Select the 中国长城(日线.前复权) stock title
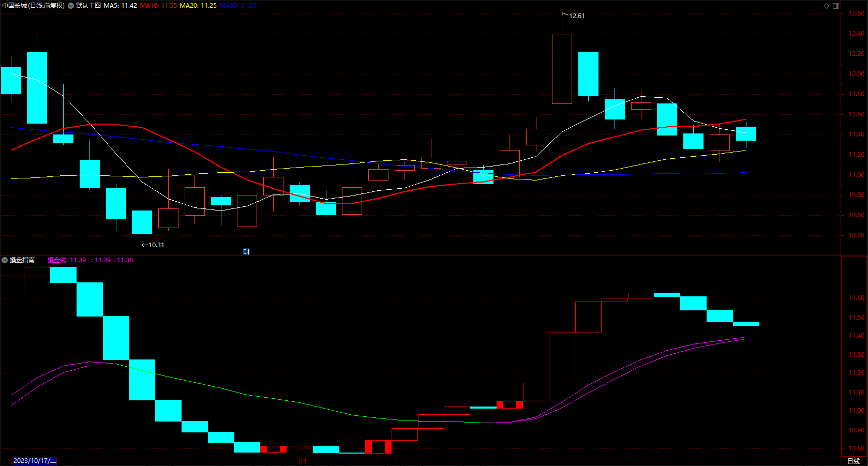The height and width of the screenshot is (466, 868). [x=34, y=6]
